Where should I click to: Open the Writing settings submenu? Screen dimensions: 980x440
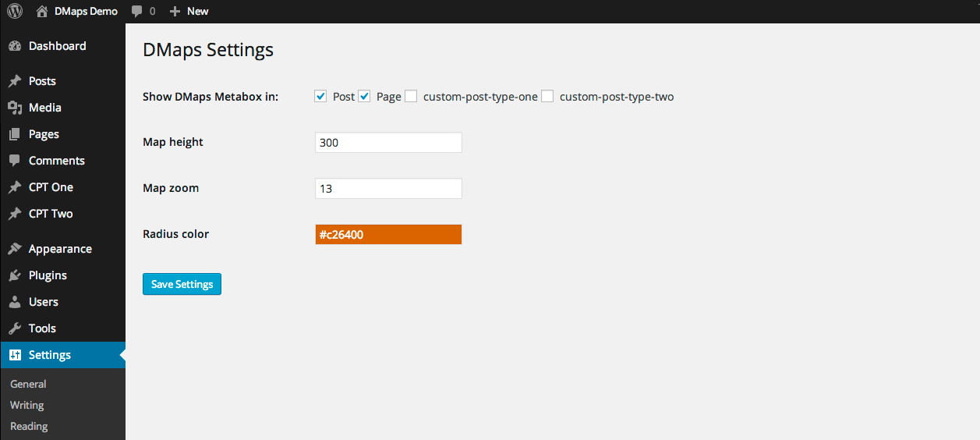click(x=27, y=405)
